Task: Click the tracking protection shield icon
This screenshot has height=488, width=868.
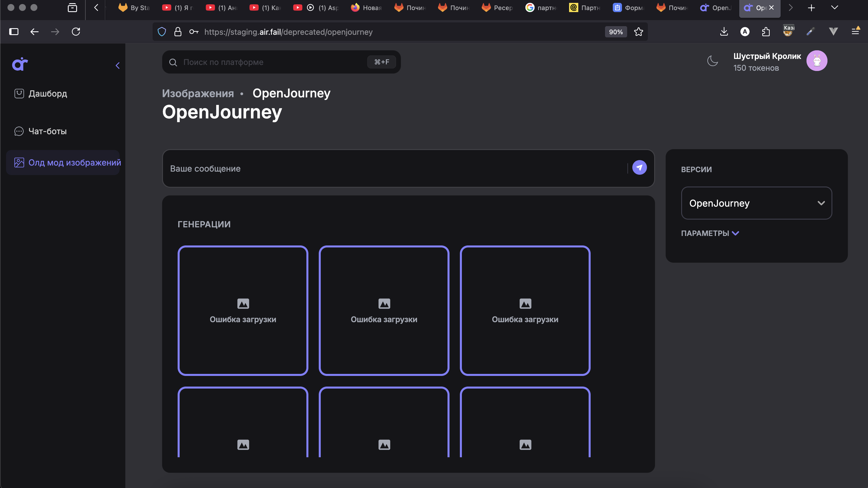Action: 162,32
